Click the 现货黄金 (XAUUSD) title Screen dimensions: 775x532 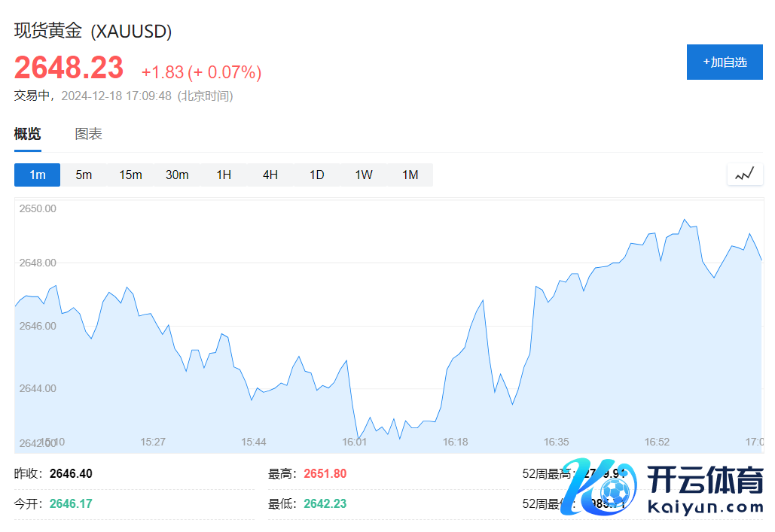[93, 32]
